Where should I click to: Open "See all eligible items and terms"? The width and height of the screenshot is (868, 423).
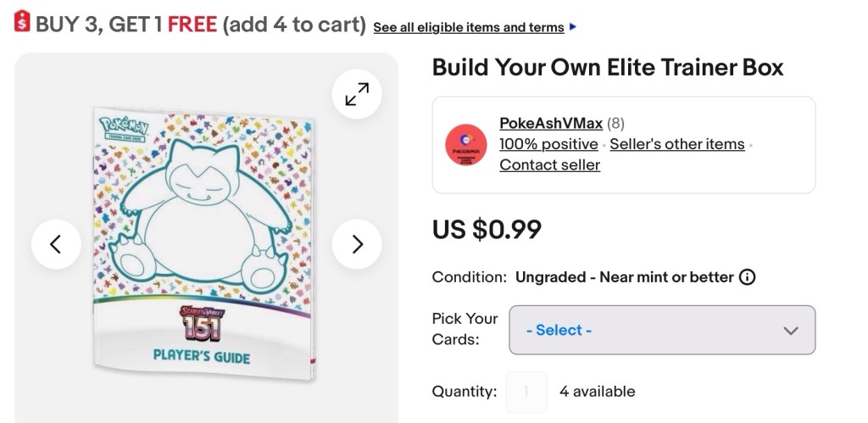(469, 27)
